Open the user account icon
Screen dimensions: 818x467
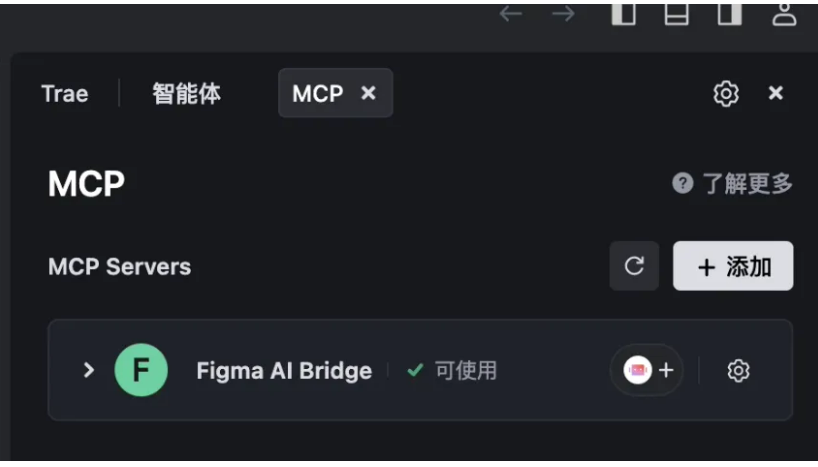click(x=784, y=14)
